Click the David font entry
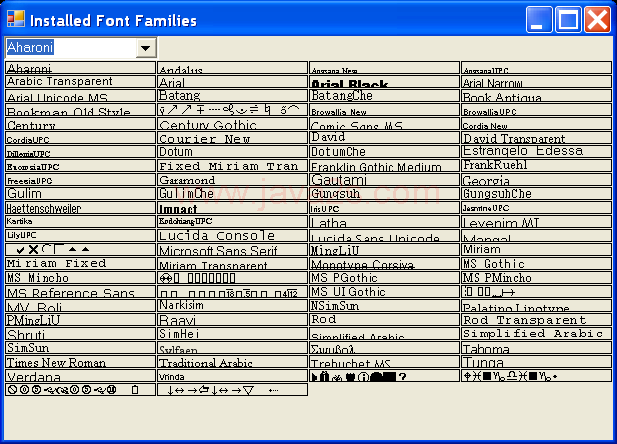The width and height of the screenshot is (617, 444). coord(384,138)
